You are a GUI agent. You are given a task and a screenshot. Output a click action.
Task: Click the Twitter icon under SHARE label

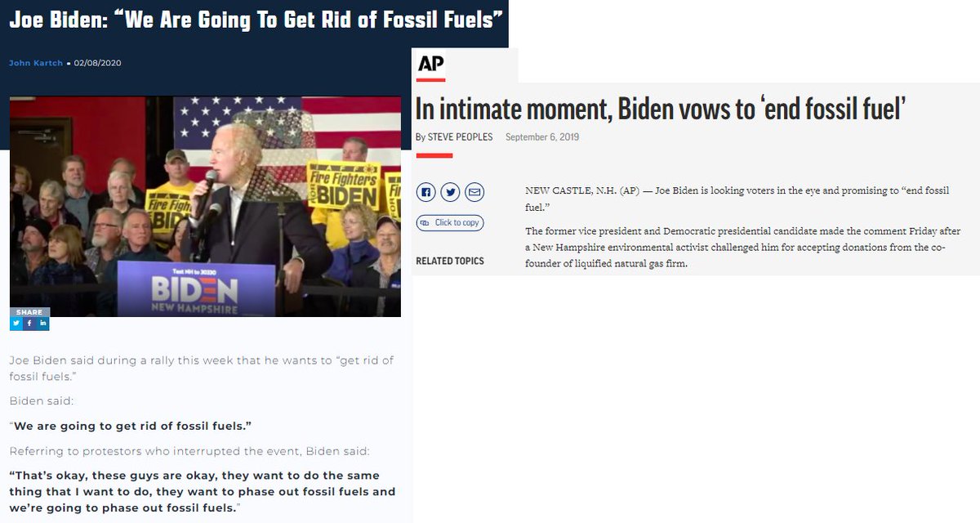pyautogui.click(x=16, y=324)
